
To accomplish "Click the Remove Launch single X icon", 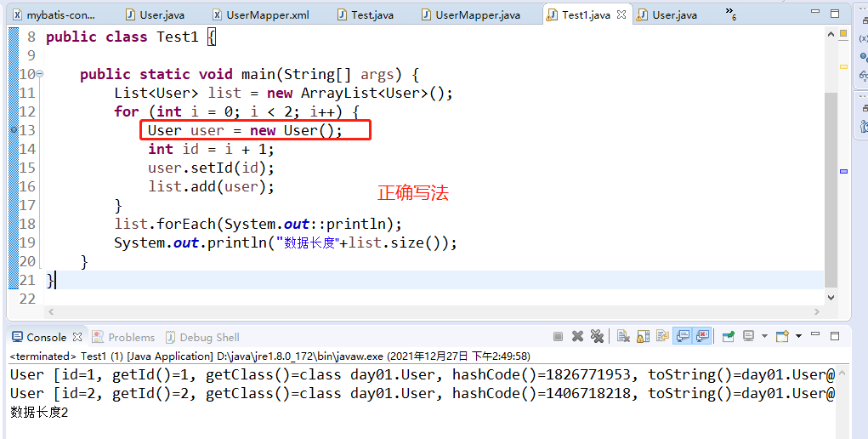I will [577, 336].
